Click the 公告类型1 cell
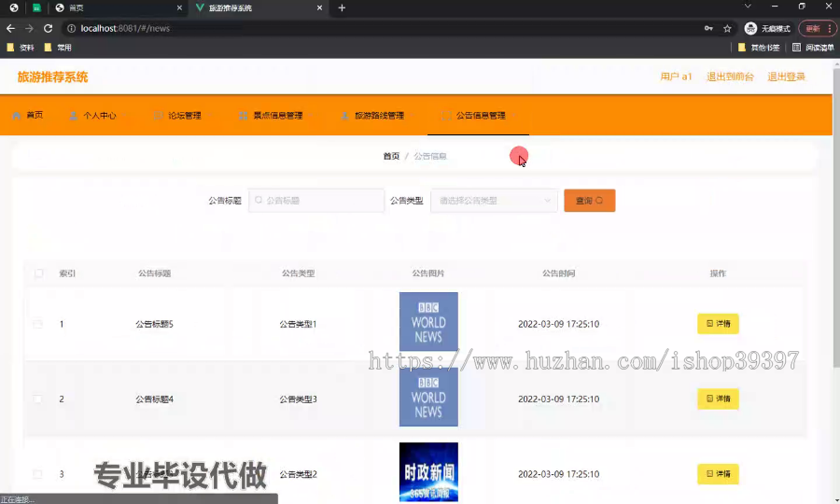Screen dimensions: 840x504 pyautogui.click(x=298, y=324)
